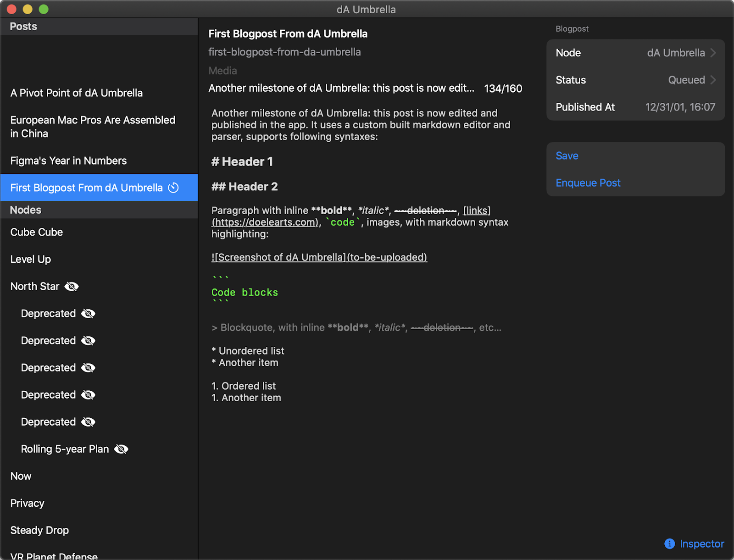Click the Media placeholder field
The height and width of the screenshot is (560, 734).
[x=223, y=71]
